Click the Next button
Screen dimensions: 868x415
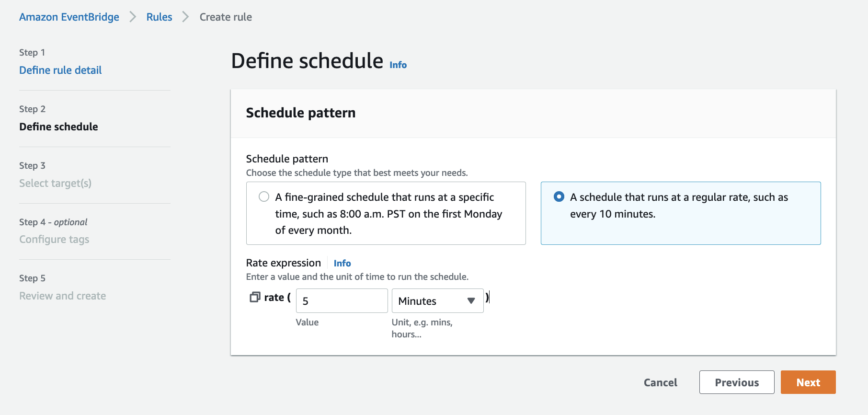[x=808, y=382]
